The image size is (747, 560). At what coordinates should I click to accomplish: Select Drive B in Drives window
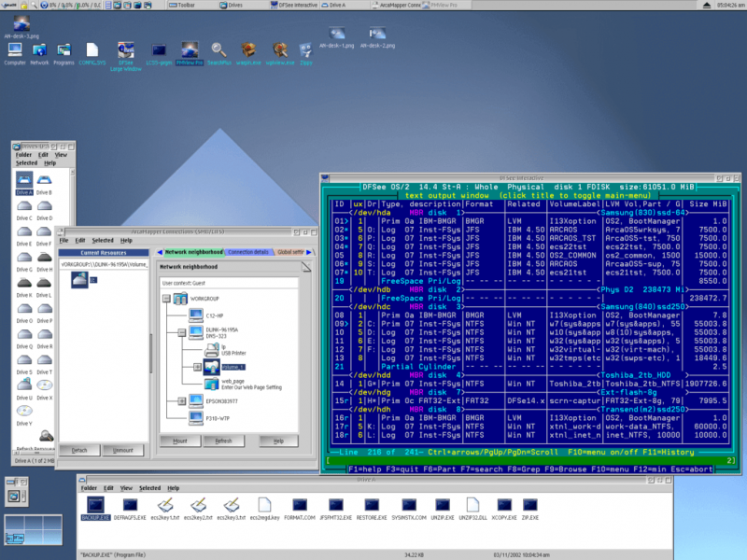coord(44,184)
